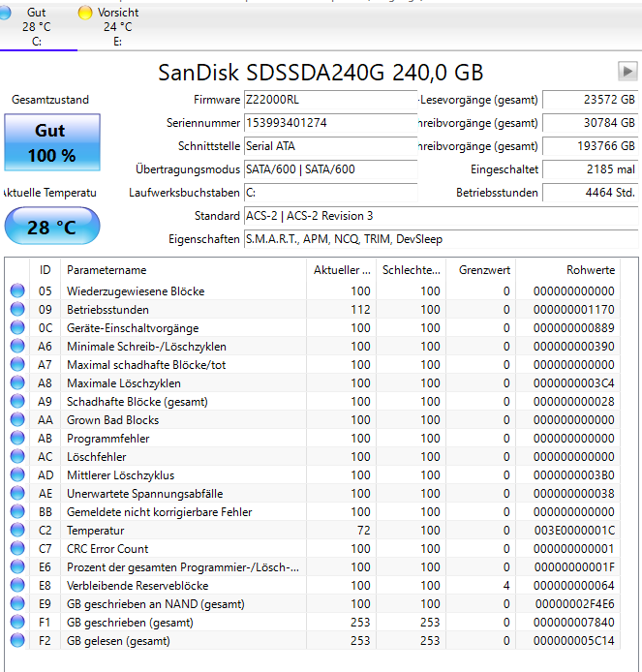Click raw value 00000002F4E6
This screenshot has height=672, width=642.
(575, 604)
